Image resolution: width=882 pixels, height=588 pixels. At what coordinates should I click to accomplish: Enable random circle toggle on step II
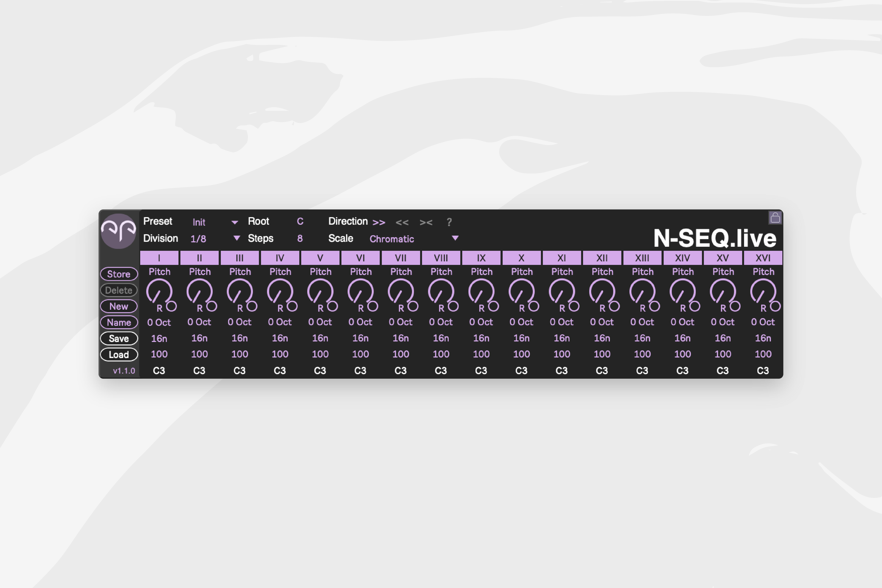212,306
